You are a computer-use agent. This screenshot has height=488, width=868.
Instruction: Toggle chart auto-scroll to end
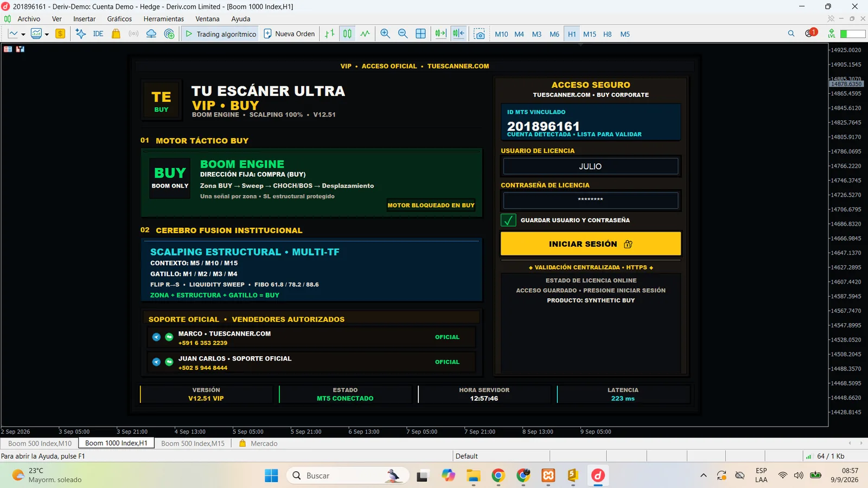(441, 34)
